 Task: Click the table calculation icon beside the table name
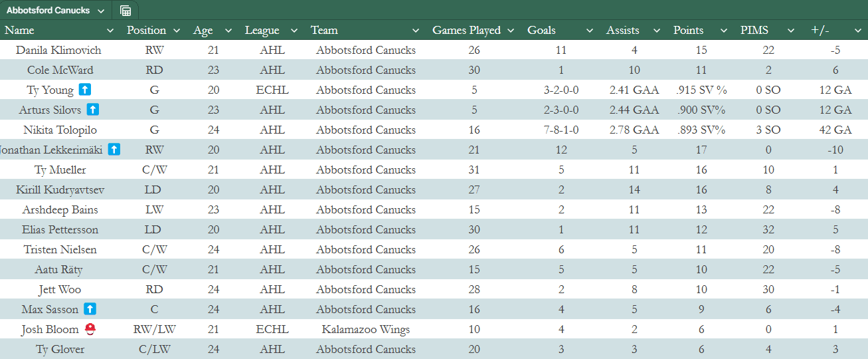point(126,11)
